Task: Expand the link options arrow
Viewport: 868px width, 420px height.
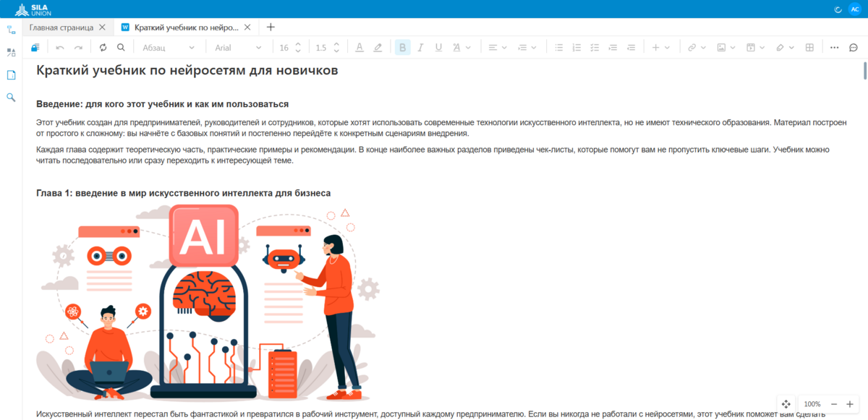Action: pos(703,48)
